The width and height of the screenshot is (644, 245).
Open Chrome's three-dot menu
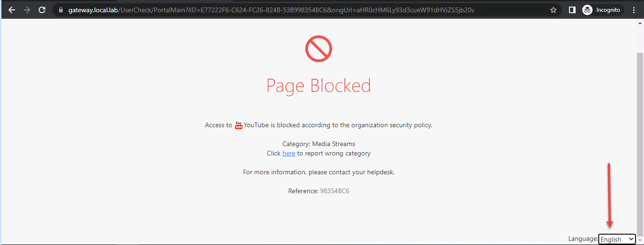pos(634,10)
